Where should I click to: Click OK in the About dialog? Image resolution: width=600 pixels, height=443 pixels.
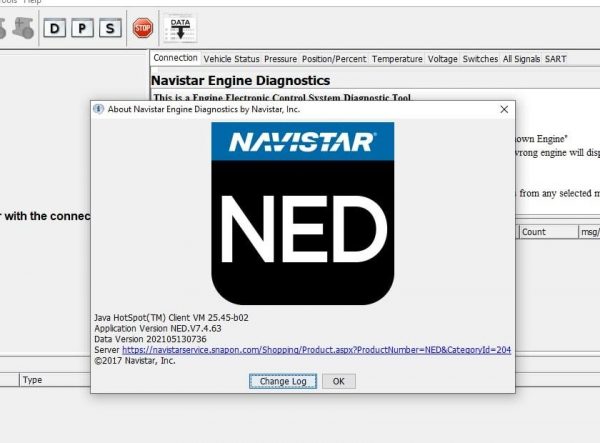pyautogui.click(x=339, y=381)
